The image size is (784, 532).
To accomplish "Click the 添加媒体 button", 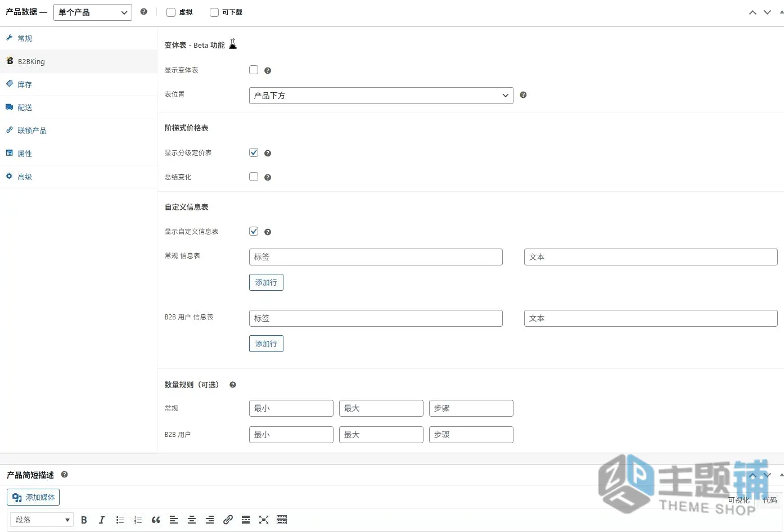I will click(x=33, y=497).
